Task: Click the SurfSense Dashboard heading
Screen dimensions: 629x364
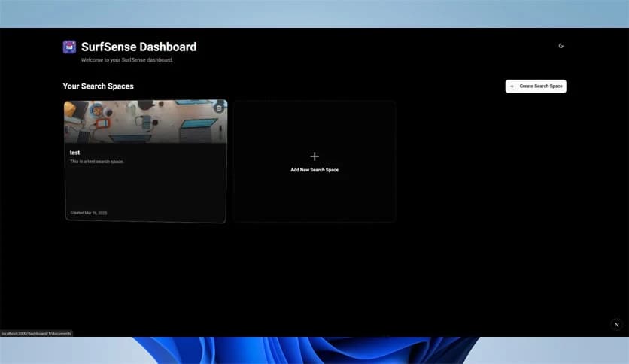Action: [x=138, y=47]
